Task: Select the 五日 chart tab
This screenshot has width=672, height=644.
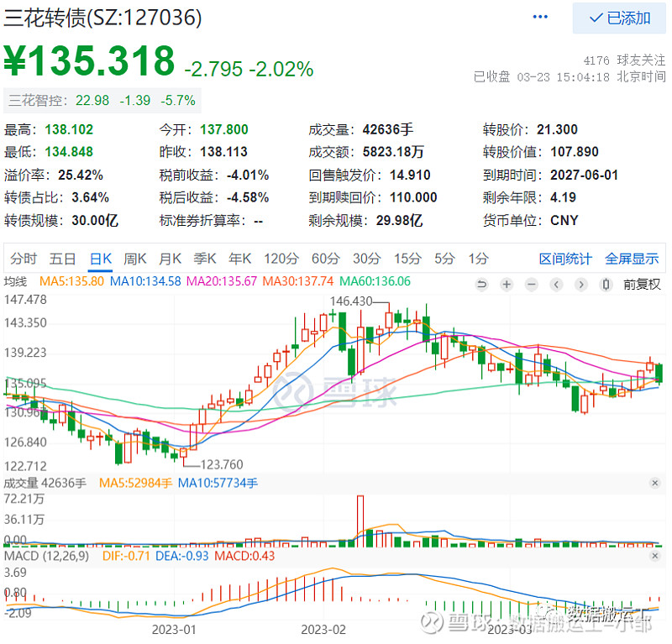Action: [62, 259]
